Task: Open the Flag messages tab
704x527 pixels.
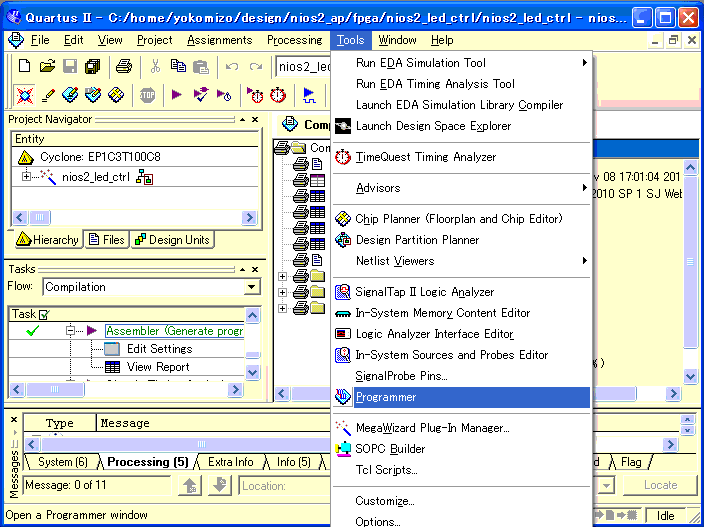Action: (x=631, y=462)
